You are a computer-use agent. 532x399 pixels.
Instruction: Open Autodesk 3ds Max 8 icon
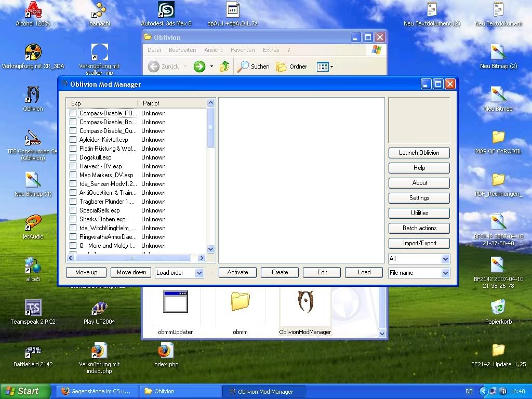166,10
